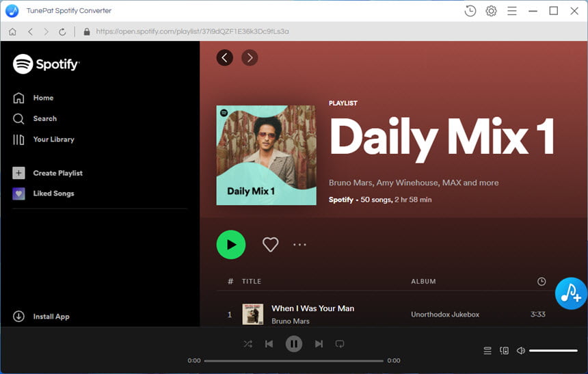Open artist Bruno Mars under track title

[291, 321]
